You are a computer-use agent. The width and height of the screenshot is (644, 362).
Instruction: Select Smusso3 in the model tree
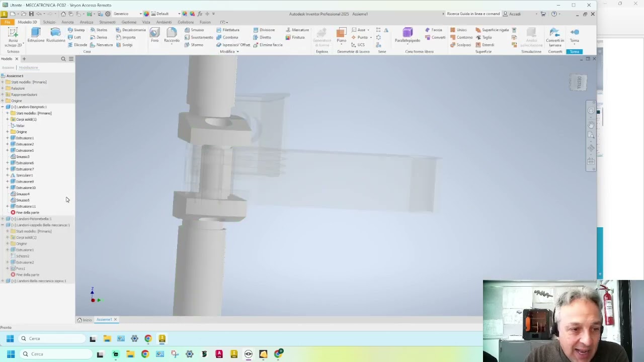[x=23, y=156]
